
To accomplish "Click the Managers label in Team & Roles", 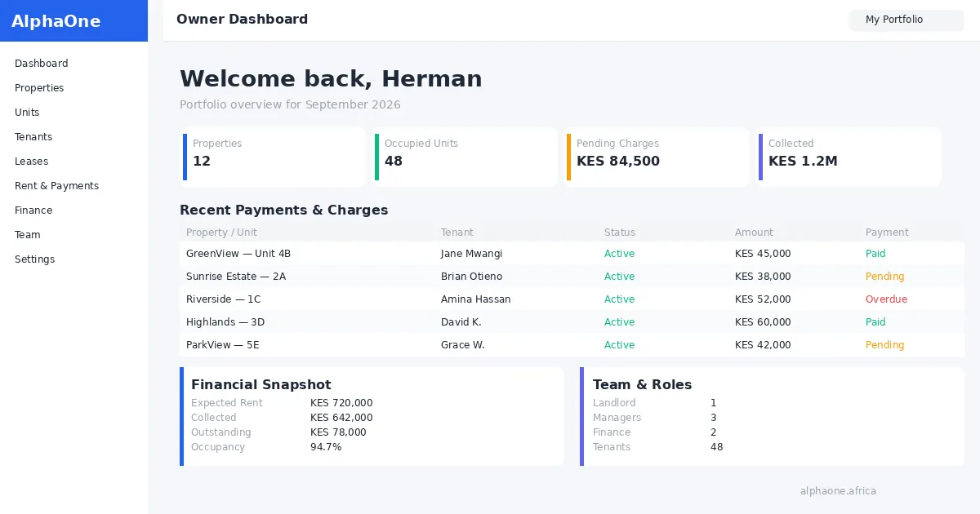I will (617, 418).
